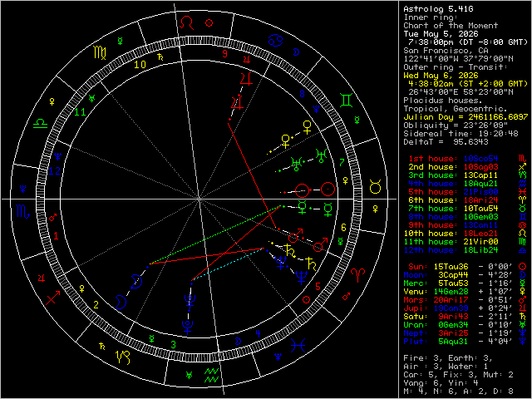Select house number 11 on the chart wheel

pyautogui.click(x=80, y=111)
